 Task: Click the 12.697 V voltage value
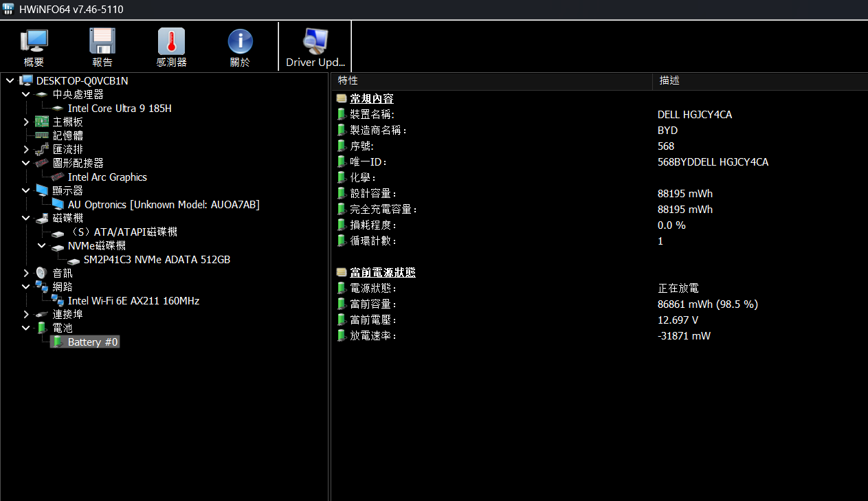pyautogui.click(x=678, y=320)
